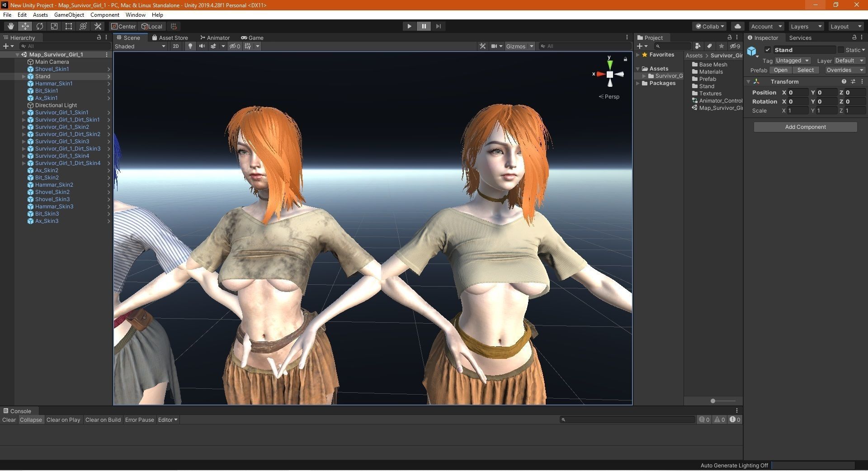868x471 pixels.
Task: Open the Assets menu
Action: [40, 15]
